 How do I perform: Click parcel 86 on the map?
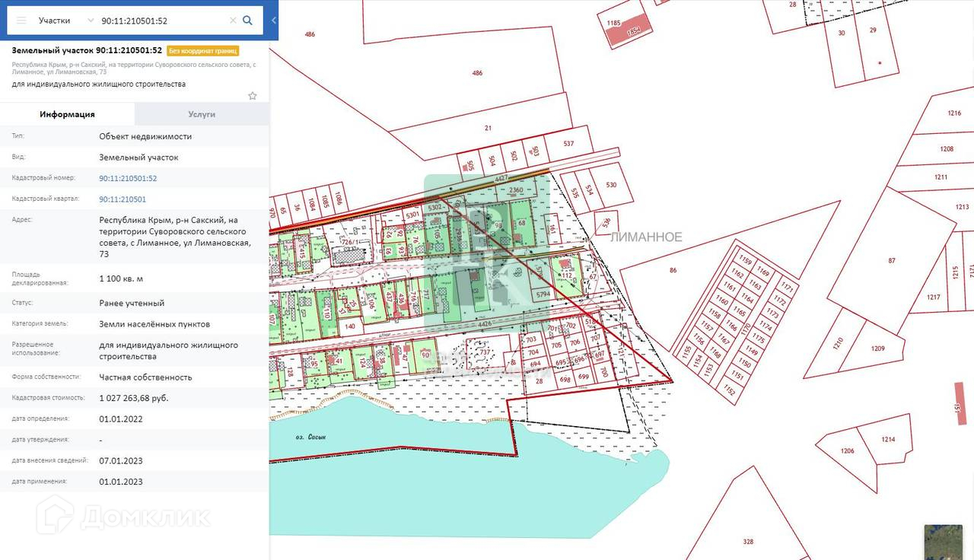tap(673, 270)
